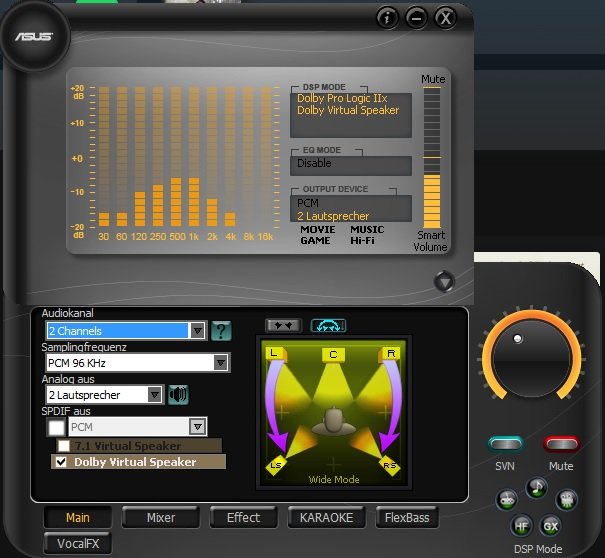Click the audio channel help question-mark icon

pos(221,331)
